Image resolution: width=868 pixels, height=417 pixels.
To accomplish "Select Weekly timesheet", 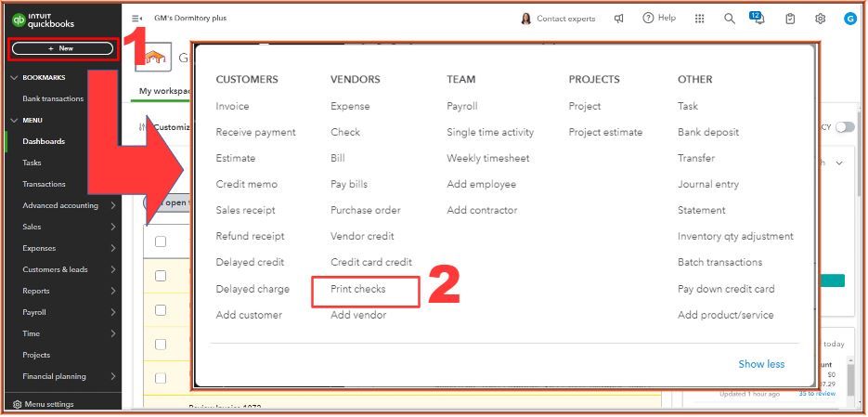I will pos(488,159).
